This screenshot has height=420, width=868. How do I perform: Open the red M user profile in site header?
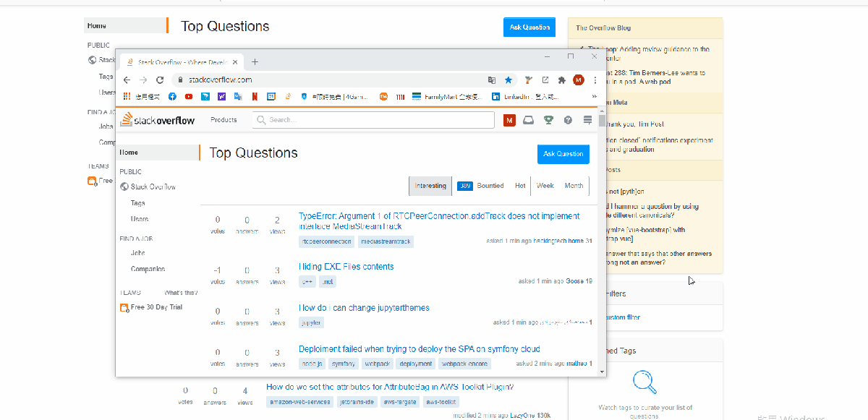(x=509, y=120)
